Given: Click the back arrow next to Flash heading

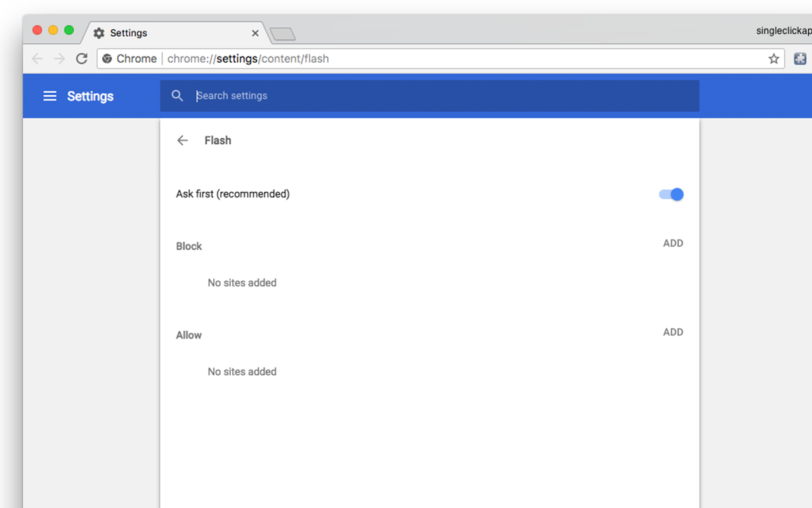Looking at the screenshot, I should 182,140.
